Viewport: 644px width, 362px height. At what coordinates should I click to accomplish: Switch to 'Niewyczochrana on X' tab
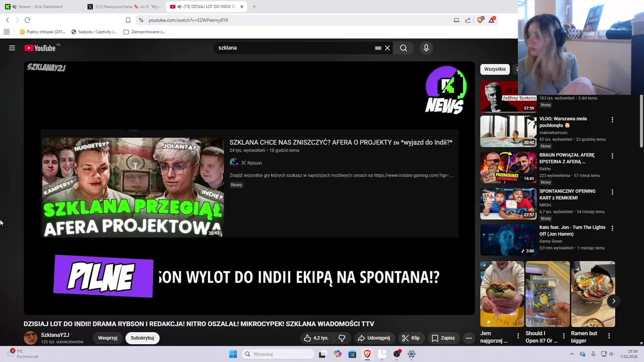click(x=124, y=7)
